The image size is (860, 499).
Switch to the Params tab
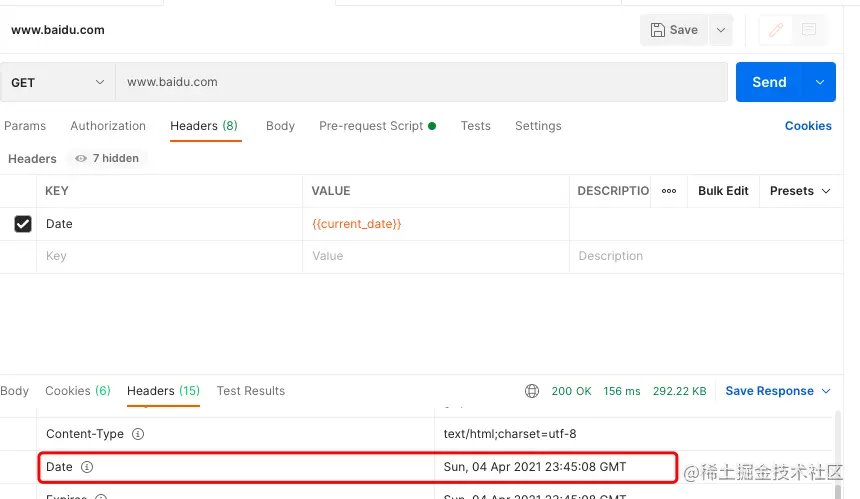[x=25, y=126]
